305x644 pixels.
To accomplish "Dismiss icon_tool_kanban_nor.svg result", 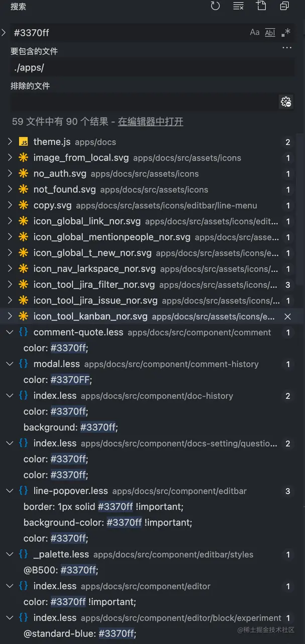I will (288, 316).
